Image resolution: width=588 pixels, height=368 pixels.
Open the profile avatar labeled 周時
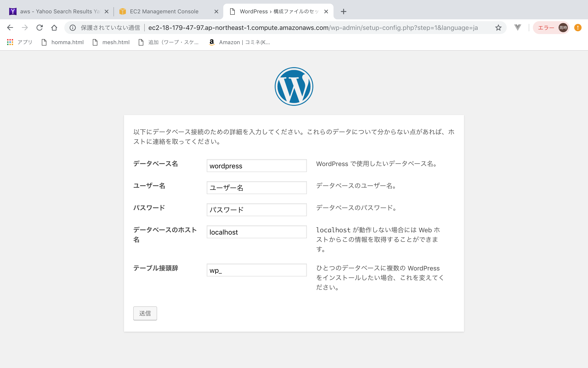pyautogui.click(x=563, y=28)
